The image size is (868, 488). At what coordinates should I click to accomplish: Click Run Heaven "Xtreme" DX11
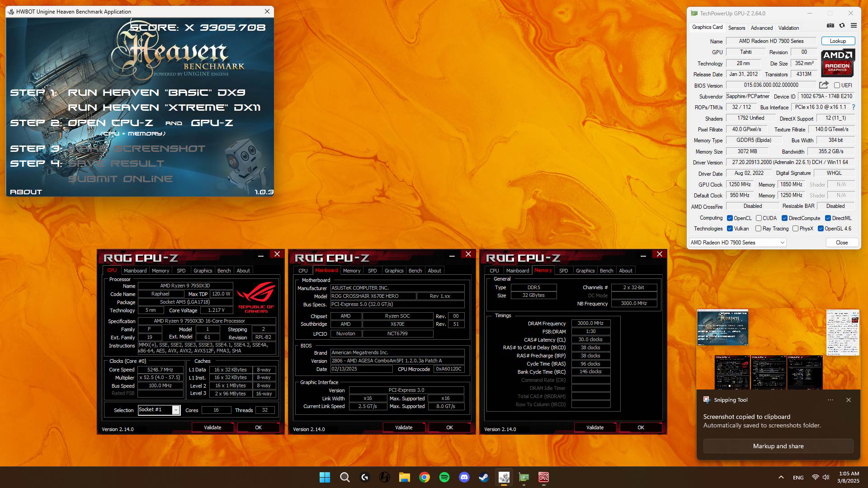tap(164, 108)
